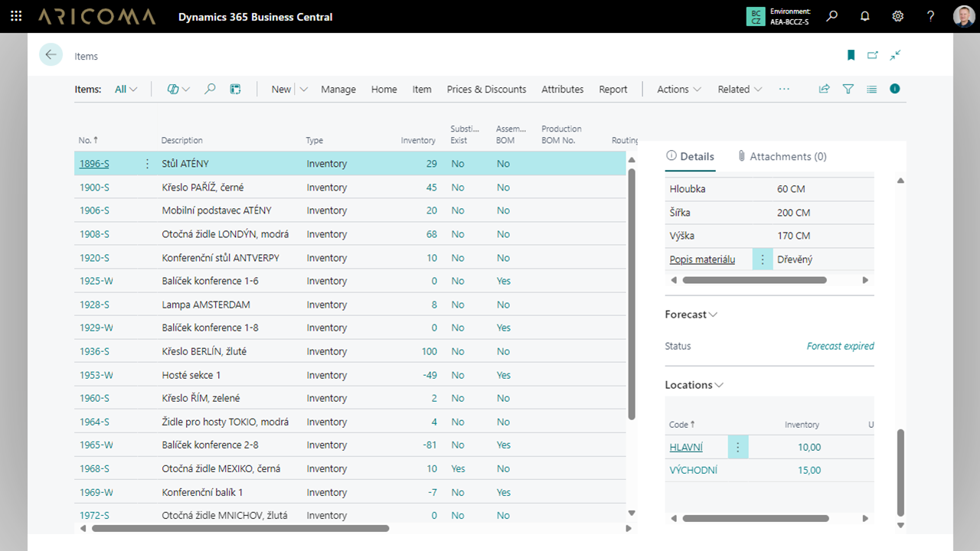Collapse the Locations section
The height and width of the screenshot is (551, 980).
(694, 385)
